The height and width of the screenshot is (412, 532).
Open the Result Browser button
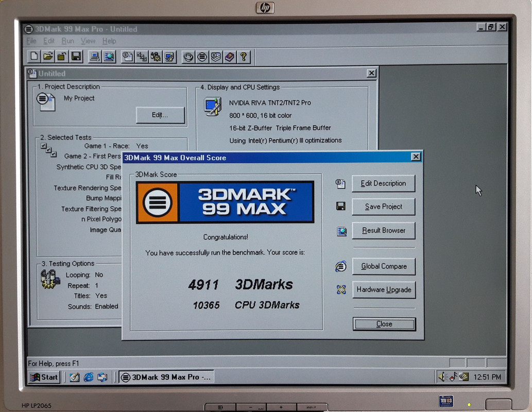383,230
